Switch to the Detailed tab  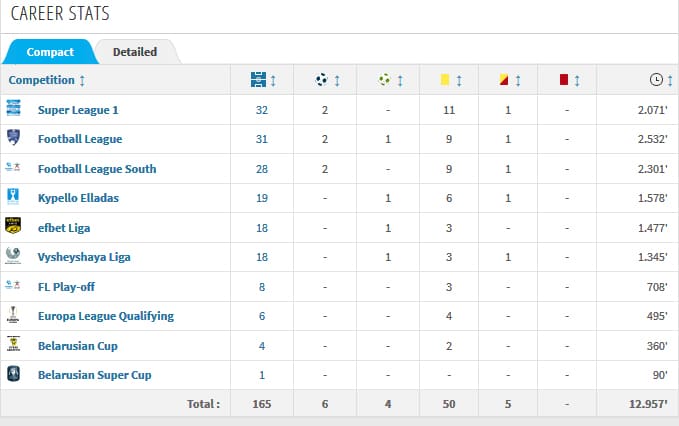point(135,52)
